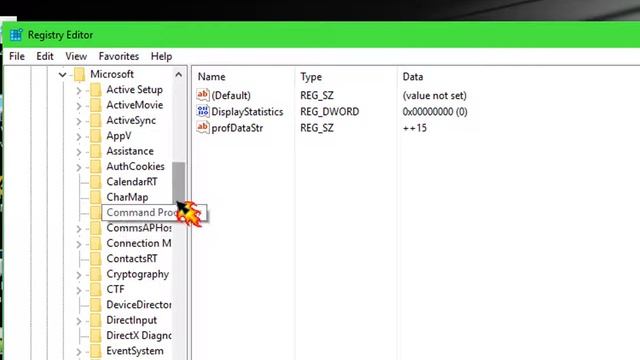Click the CommsAPHost folder icon

96,228
